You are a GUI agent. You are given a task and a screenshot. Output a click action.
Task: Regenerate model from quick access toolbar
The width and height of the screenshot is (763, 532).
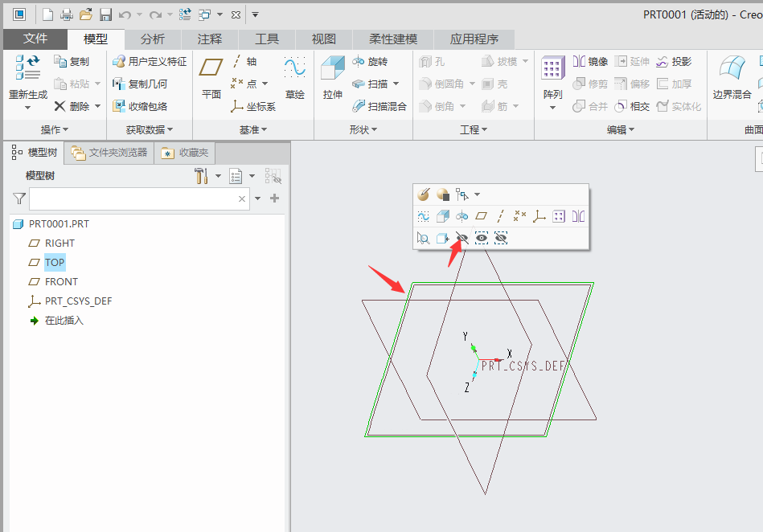click(185, 15)
